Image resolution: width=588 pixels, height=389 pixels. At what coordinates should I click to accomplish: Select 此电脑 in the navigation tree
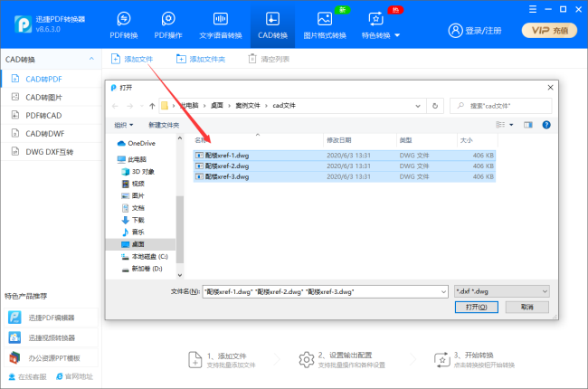[x=132, y=159]
